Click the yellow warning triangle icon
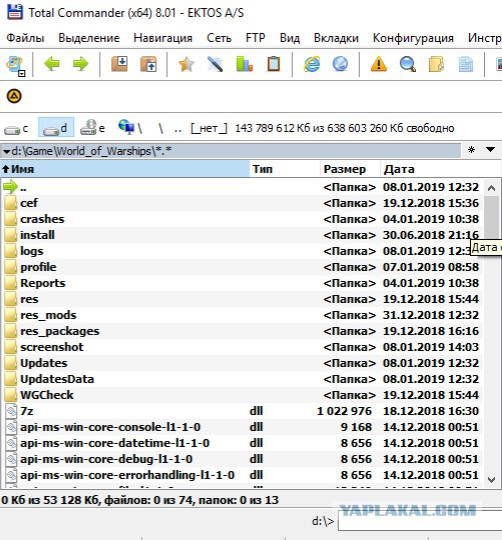 tap(379, 64)
